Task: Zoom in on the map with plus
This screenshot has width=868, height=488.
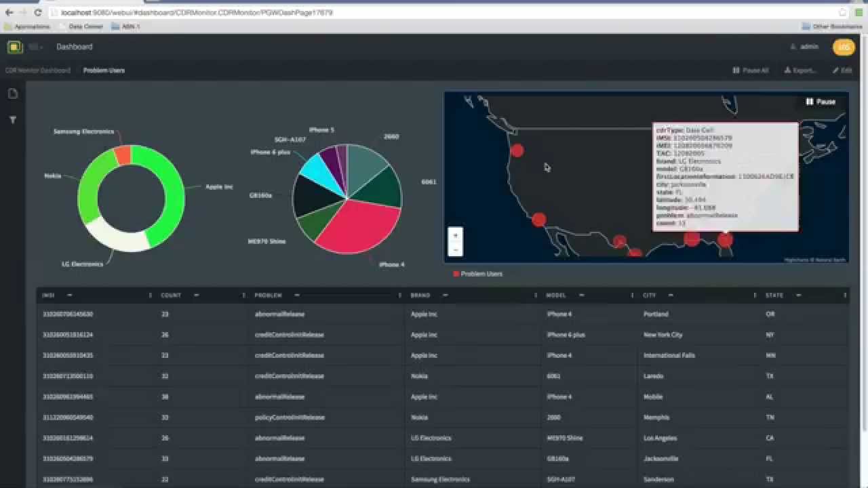Action: (x=455, y=235)
